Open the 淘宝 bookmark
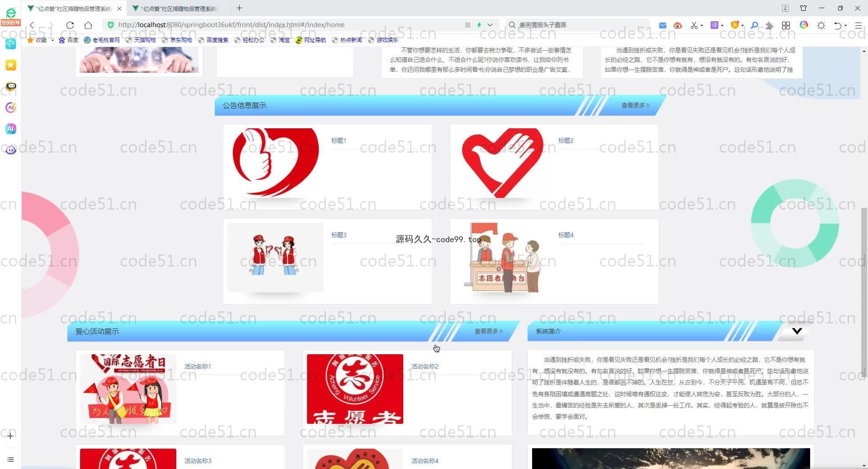Screen dimensions: 868x469 (280, 40)
